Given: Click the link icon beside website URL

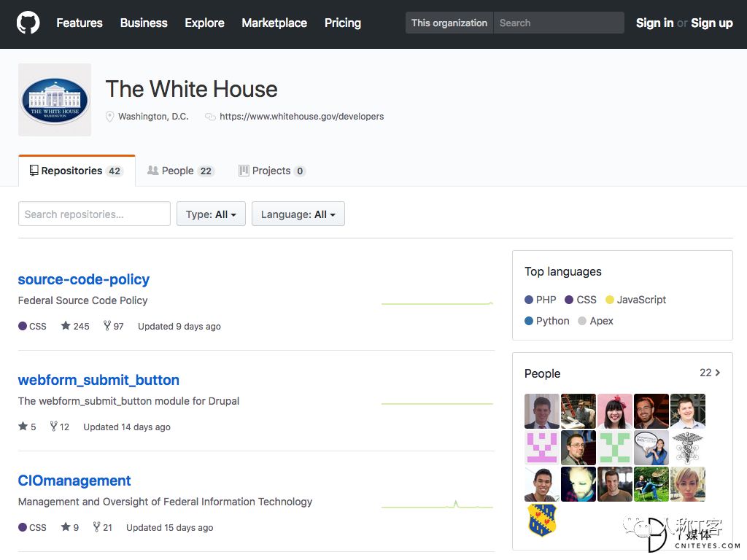Looking at the screenshot, I should pos(210,117).
